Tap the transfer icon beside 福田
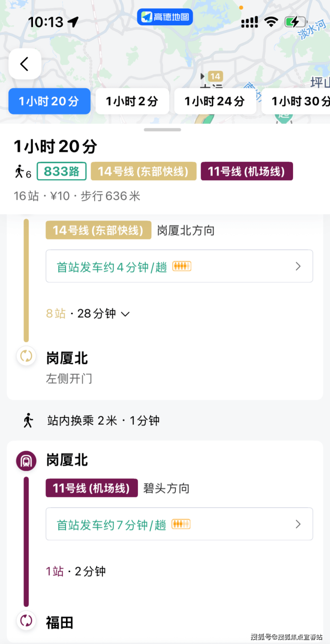This screenshot has height=644, width=330. [26, 621]
